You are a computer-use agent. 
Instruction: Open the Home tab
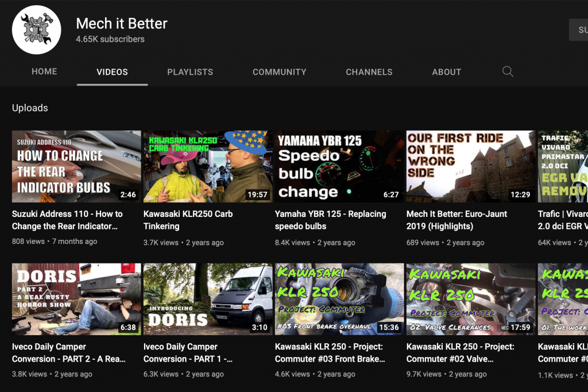tap(44, 72)
